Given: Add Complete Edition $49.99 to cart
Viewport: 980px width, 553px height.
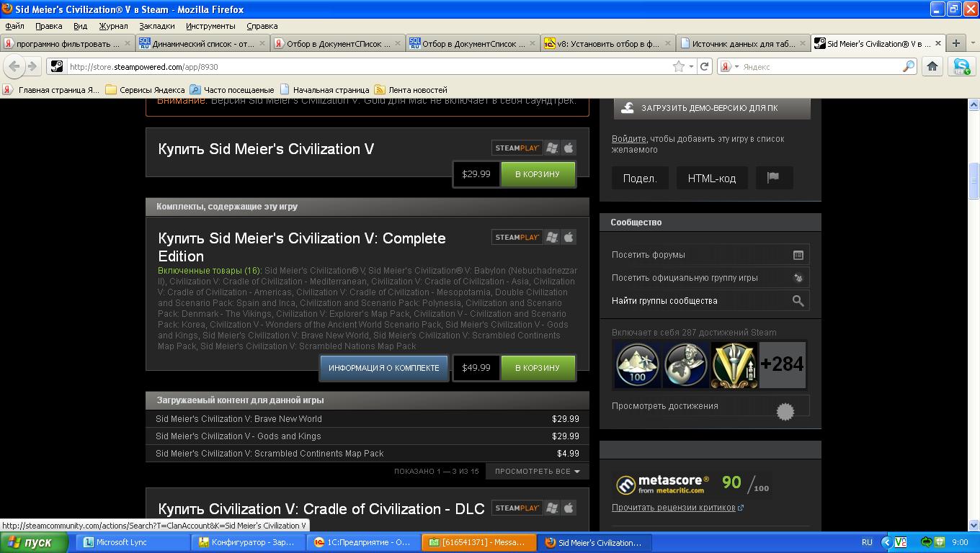Looking at the screenshot, I should (537, 368).
